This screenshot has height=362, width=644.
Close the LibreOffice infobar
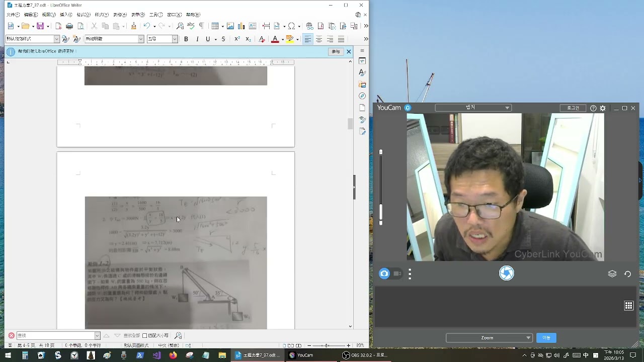click(x=349, y=51)
